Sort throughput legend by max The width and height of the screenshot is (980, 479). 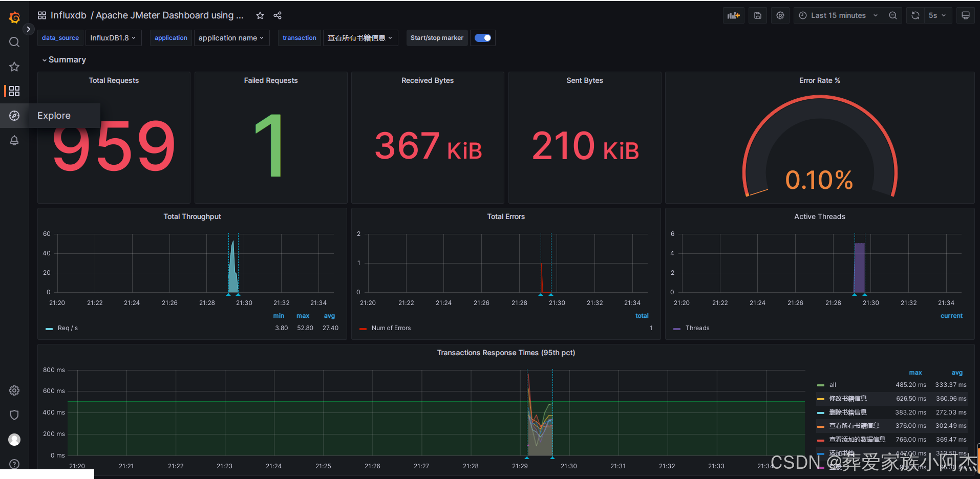(303, 316)
